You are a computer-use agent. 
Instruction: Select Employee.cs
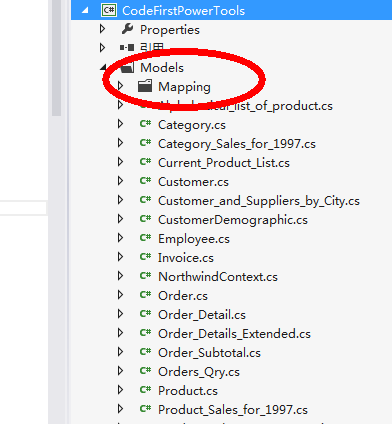point(194,239)
